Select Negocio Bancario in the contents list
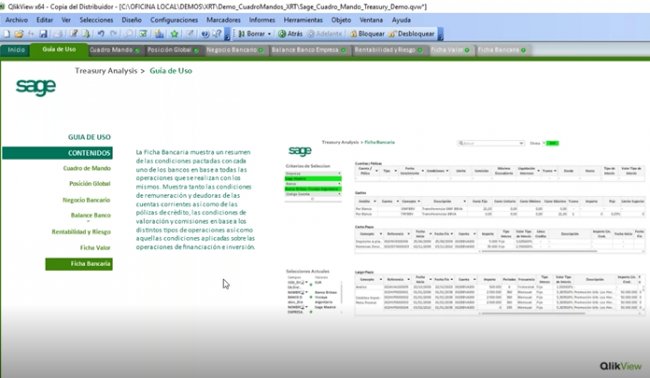The height and width of the screenshot is (378, 650). coord(86,200)
